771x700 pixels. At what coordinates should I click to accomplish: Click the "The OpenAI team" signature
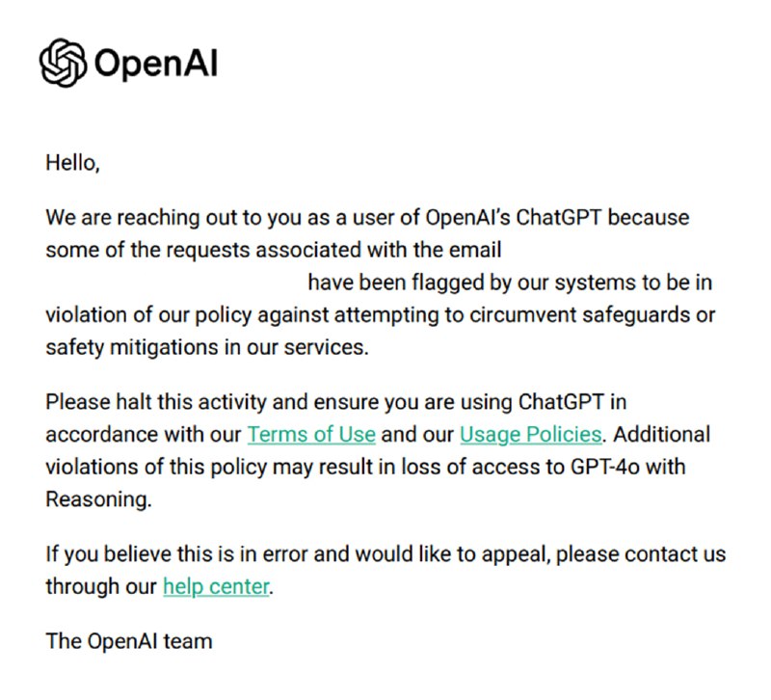[129, 641]
